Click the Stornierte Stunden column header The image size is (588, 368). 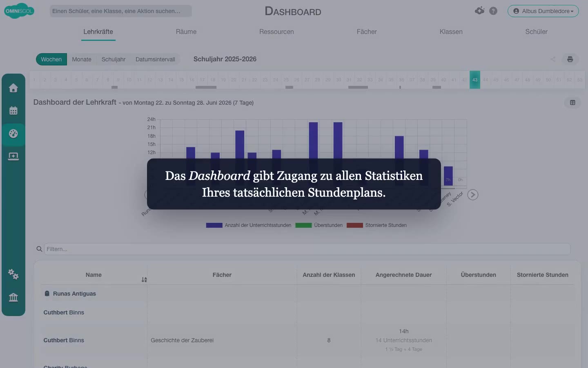[x=542, y=275]
